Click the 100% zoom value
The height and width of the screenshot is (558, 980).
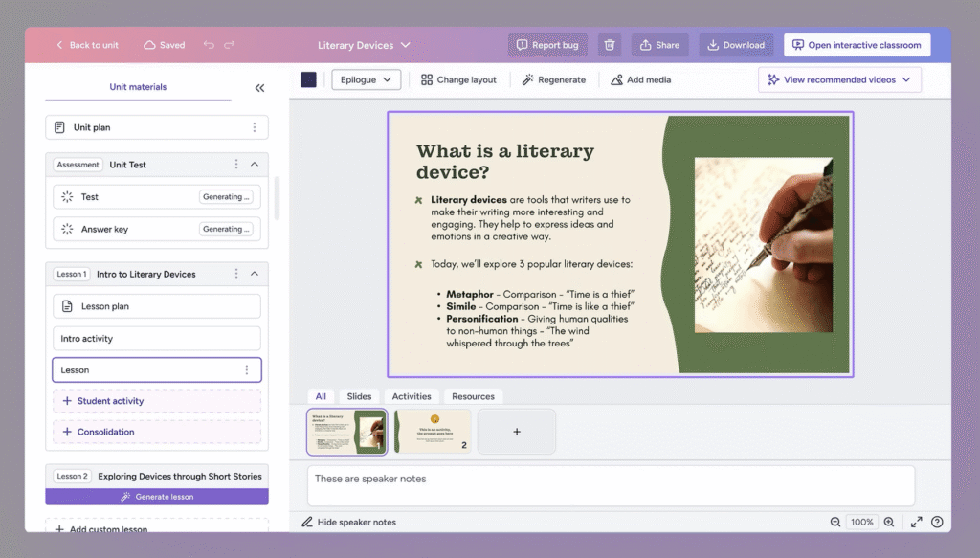(862, 522)
